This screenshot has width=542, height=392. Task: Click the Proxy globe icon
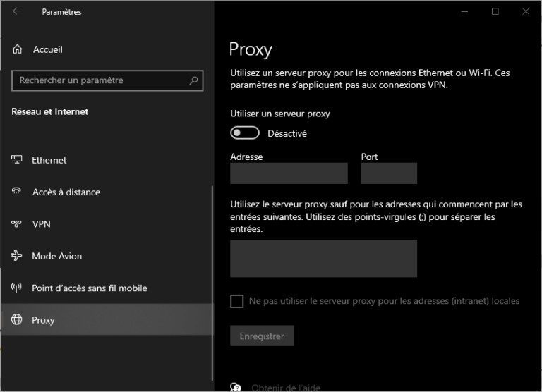coord(17,319)
